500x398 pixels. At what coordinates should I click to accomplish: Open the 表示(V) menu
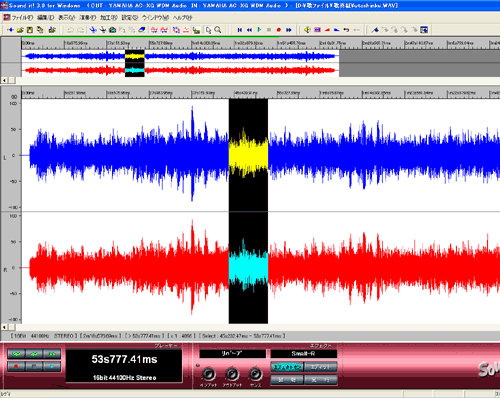(x=67, y=18)
